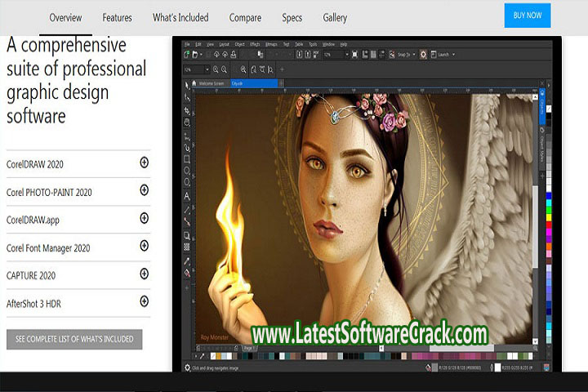Expand the Corel PHOTO-PAINT 2020 section

click(x=144, y=190)
